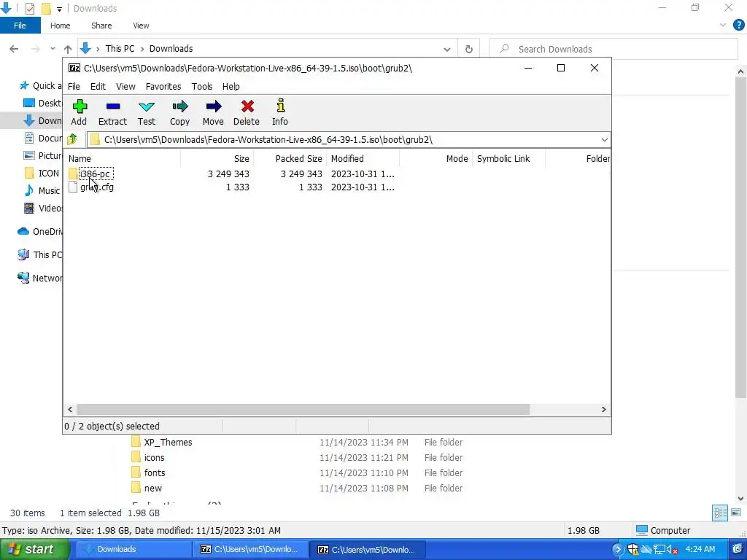747x560 pixels.
Task: Go back in Explorer navigation
Action: pos(14,49)
